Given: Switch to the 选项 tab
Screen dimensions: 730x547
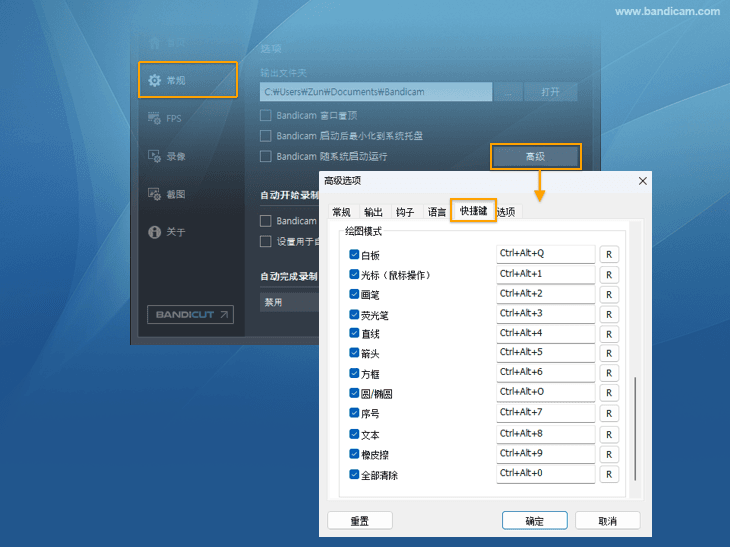Looking at the screenshot, I should tap(507, 212).
